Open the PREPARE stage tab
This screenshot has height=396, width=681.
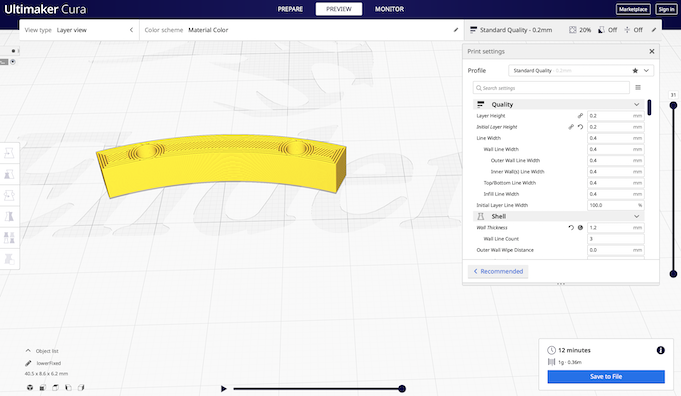tap(290, 9)
